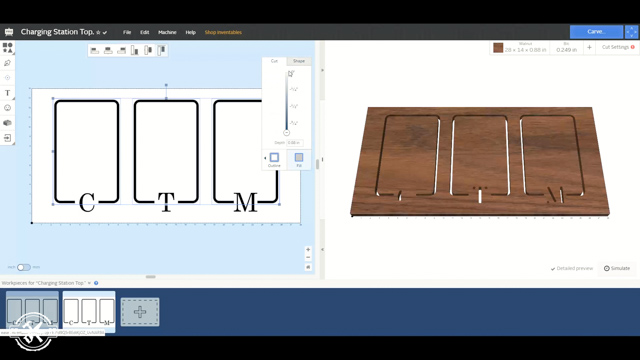Click the Depth input field
This screenshot has width=640, height=360.
[x=295, y=142]
